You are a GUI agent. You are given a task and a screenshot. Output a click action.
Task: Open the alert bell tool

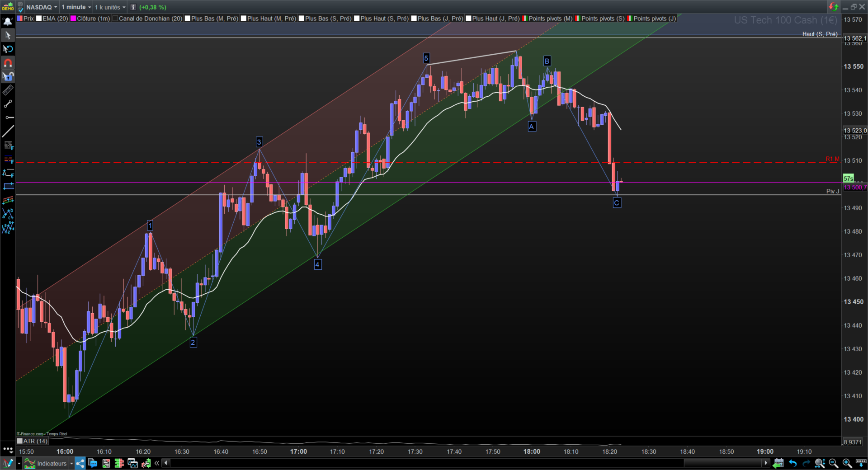[x=8, y=21]
